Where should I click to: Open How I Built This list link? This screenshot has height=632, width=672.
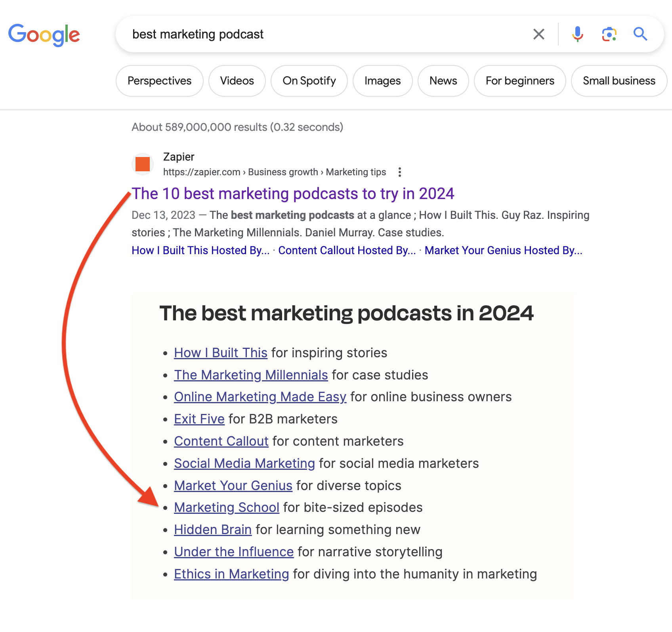click(x=221, y=353)
